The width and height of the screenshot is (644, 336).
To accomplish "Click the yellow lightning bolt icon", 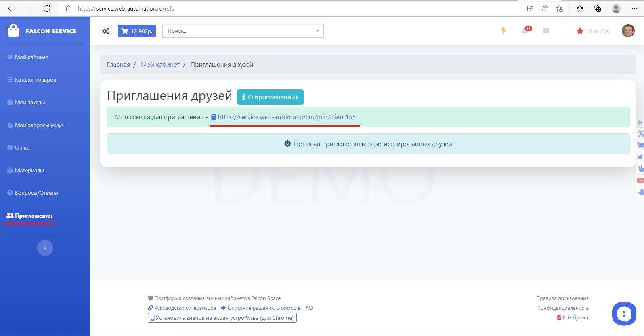I will (x=503, y=31).
